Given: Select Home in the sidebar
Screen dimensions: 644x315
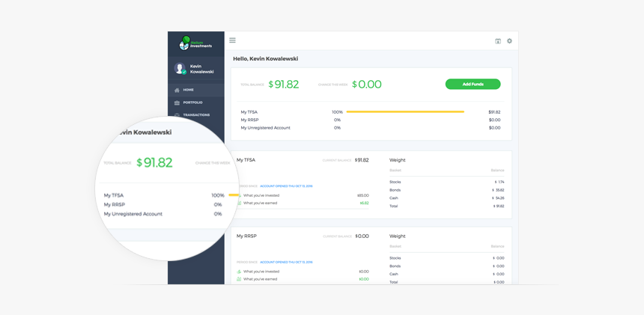Looking at the screenshot, I should click(x=196, y=90).
